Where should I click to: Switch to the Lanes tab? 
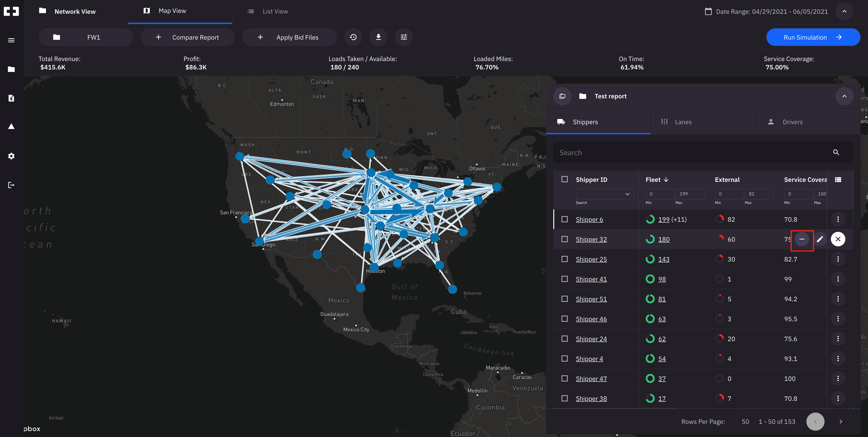[683, 121]
